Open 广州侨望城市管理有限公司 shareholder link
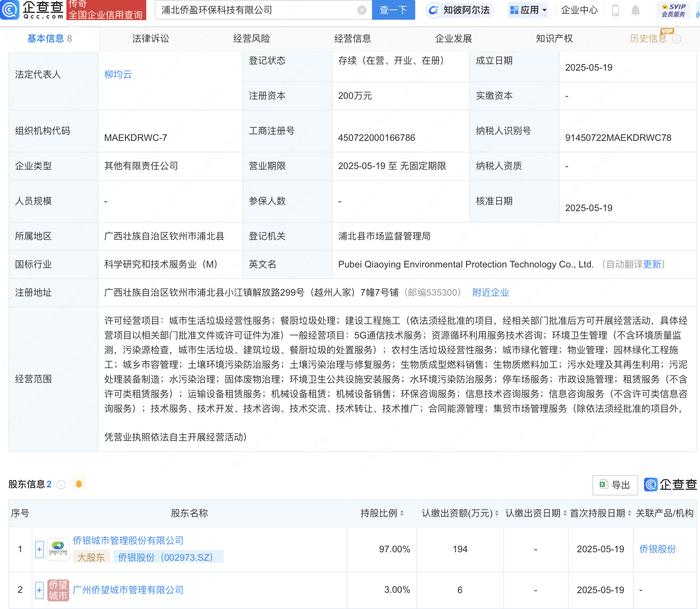Viewport: 700px width, 609px height. click(x=128, y=590)
